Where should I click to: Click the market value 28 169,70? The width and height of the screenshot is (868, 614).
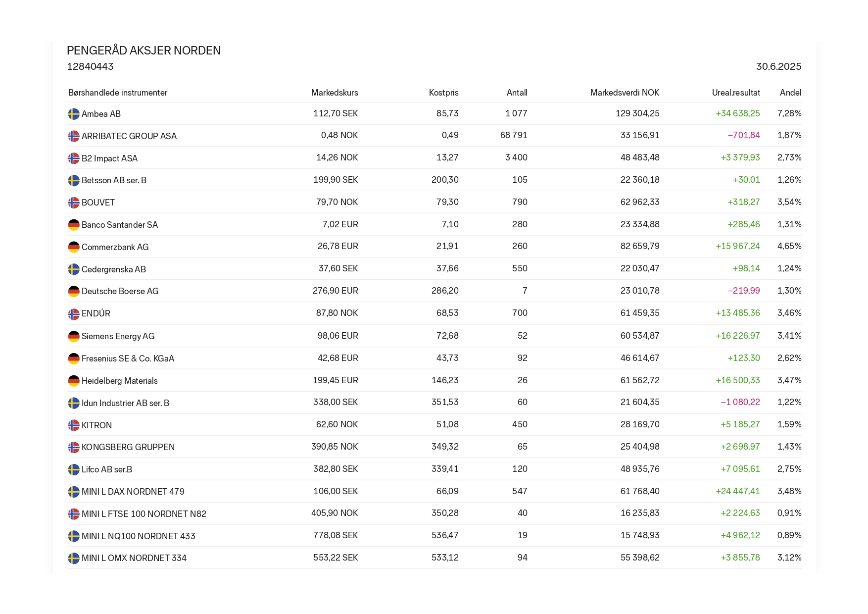tap(640, 424)
